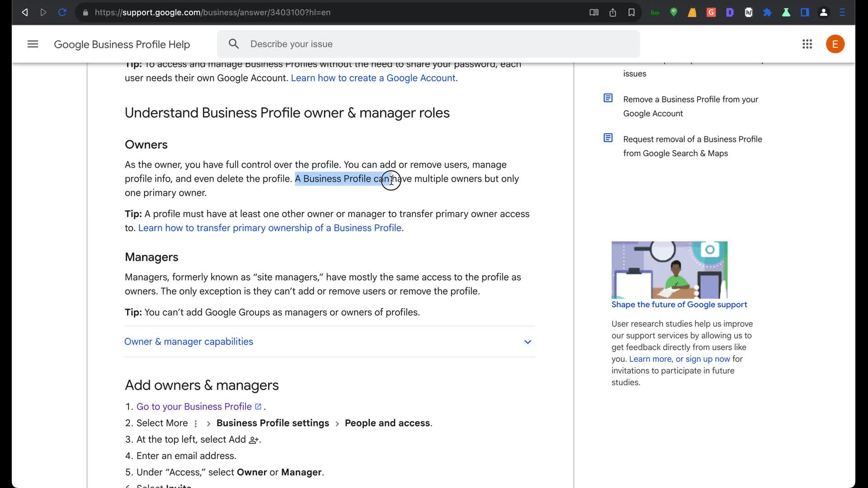Screen dimensions: 868x488
Task: Expand the Owner & manager capabilities section
Action: point(189,342)
